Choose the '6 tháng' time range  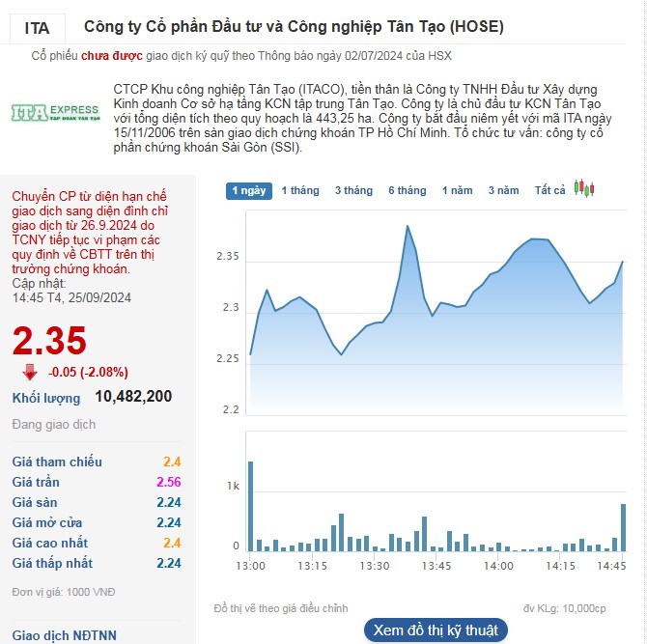pyautogui.click(x=407, y=190)
